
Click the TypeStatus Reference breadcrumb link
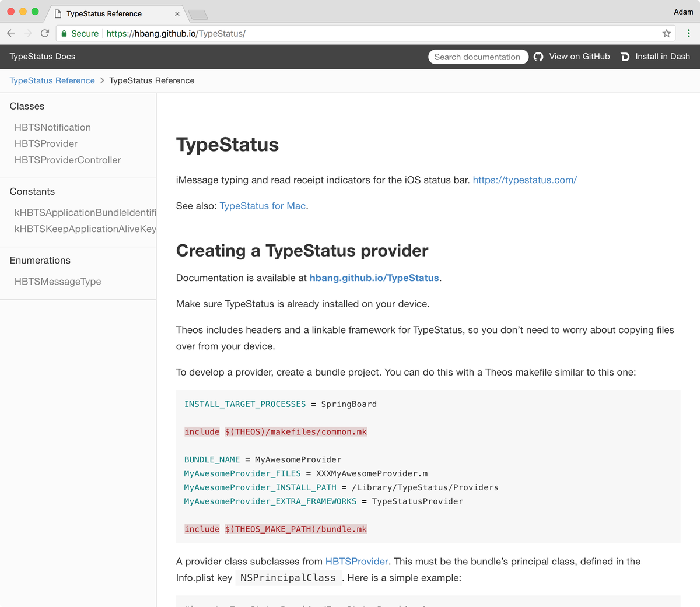[x=52, y=80]
